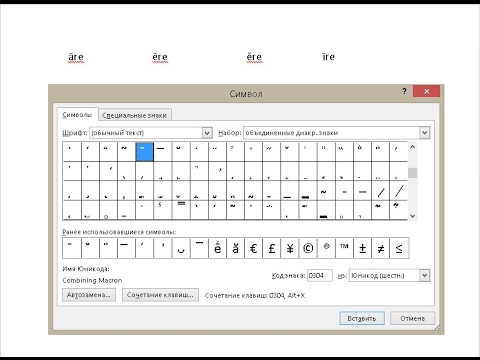Screen dimensions: 480x360
Task: Choose the trademark ™ symbol in recent symbols
Action: (x=344, y=248)
